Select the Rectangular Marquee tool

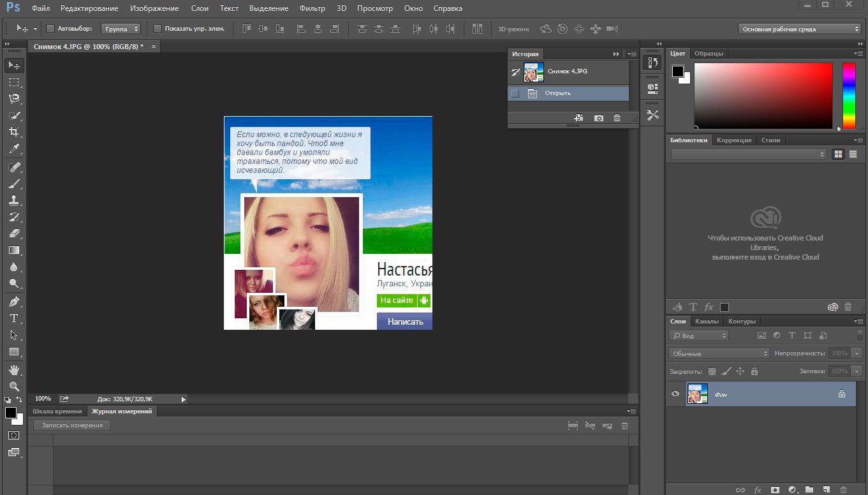click(14, 82)
